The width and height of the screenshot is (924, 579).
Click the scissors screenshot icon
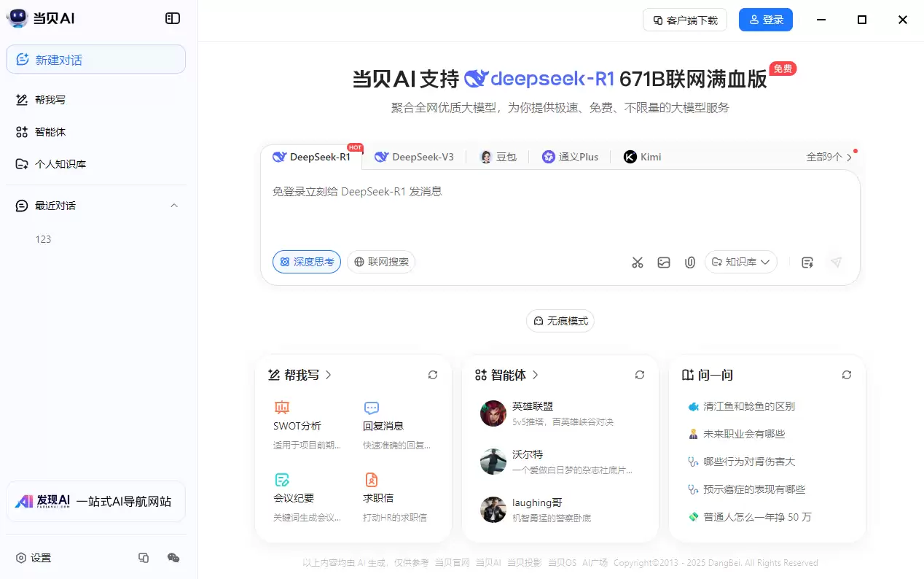pos(638,263)
